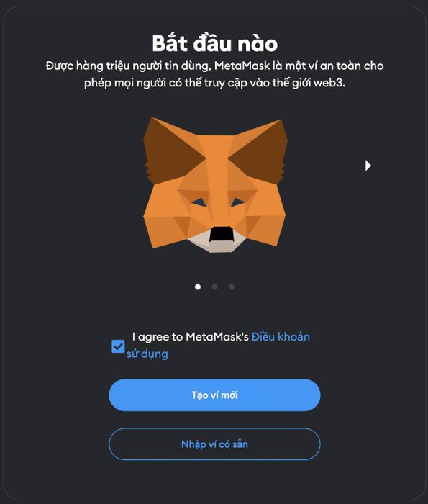Viewport: 428px width, 504px height.
Task: Select the first carousel dot indicator
Action: pos(198,287)
